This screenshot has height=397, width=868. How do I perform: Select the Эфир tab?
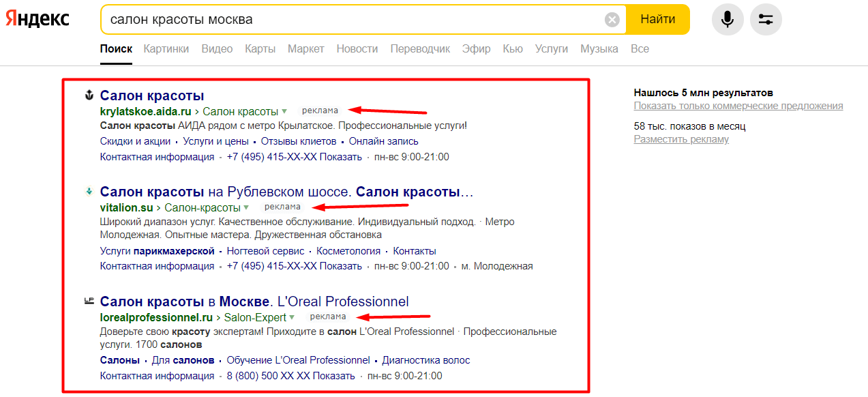[476, 49]
